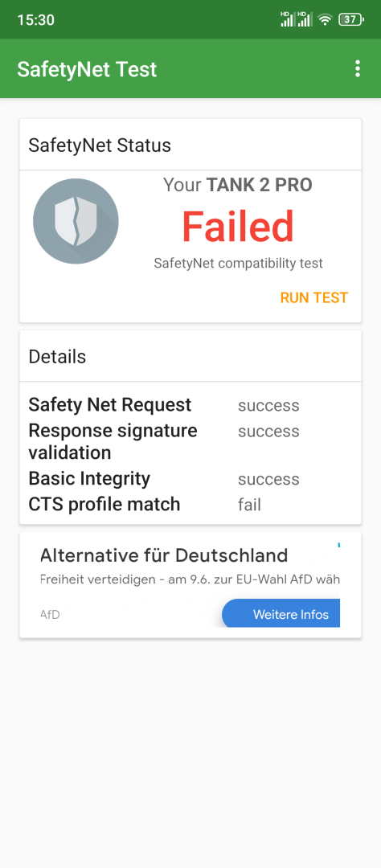Screen dimensions: 381x868
Task: Tap the first SIM signal icon
Action: 288,18
